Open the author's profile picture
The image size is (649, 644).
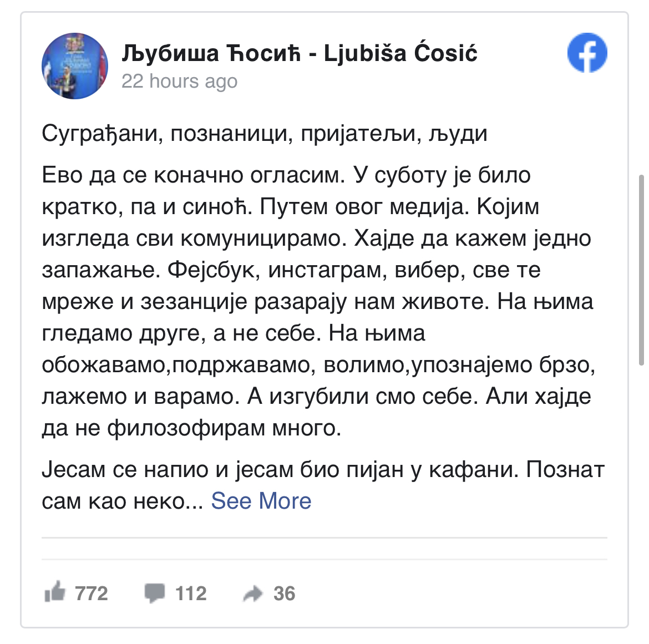coord(75,66)
